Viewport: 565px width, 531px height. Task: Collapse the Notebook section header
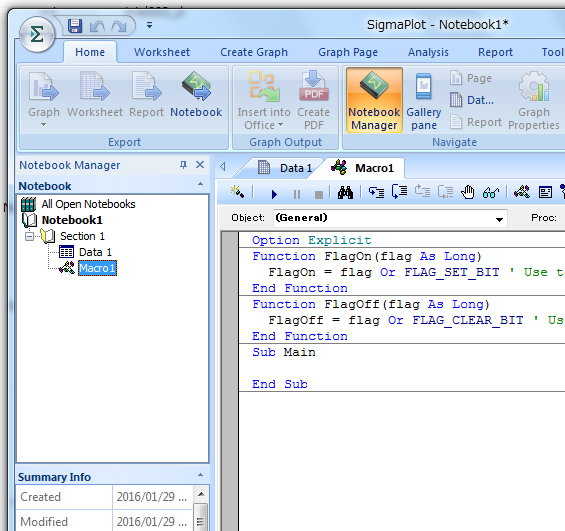201,184
